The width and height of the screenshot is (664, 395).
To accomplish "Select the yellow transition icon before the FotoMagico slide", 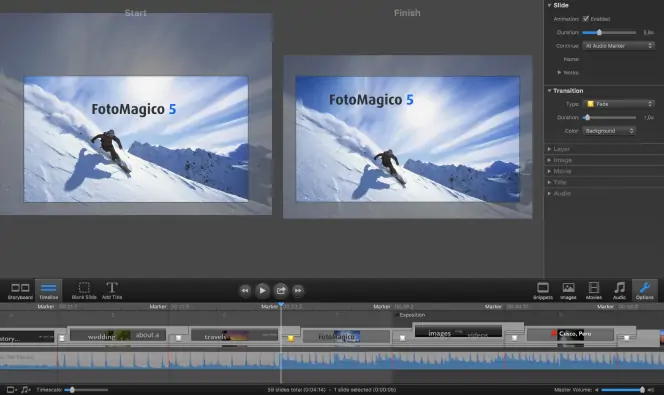I will point(290,338).
